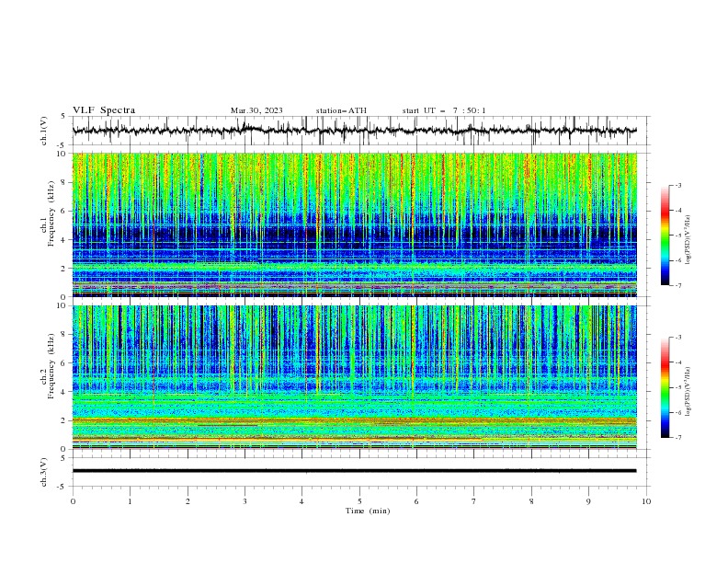Click time axis tick label "1"
Viewport: 728px width, 563px height.
tap(130, 501)
